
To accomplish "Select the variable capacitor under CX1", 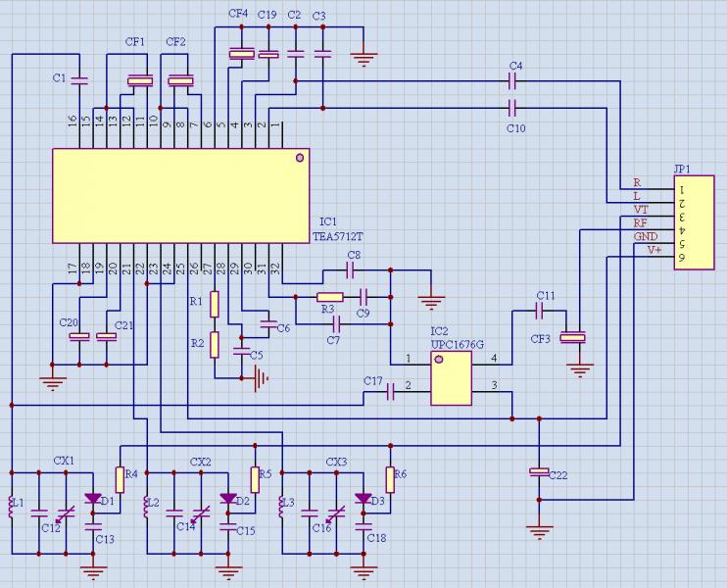I will pyautogui.click(x=66, y=513).
